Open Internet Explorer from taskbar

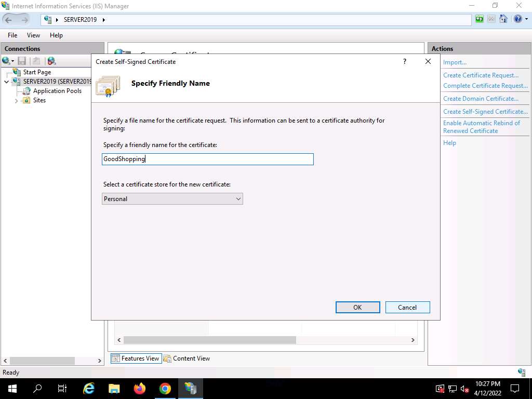89,389
